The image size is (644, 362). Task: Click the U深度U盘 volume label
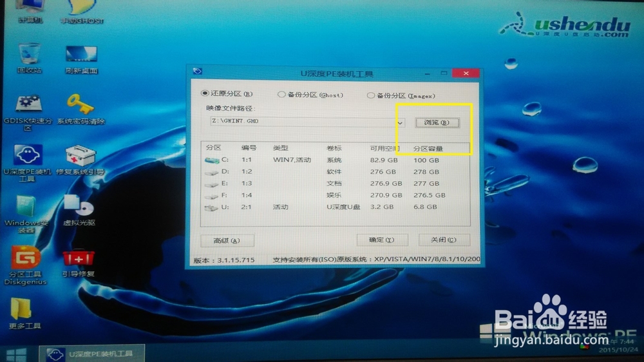pos(343,207)
